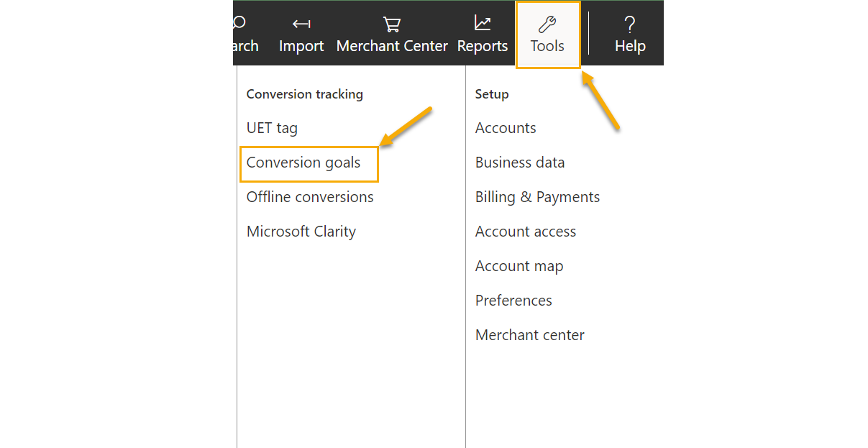Select Conversion goals from the menu
Viewport: 868px width, 448px height.
click(303, 163)
